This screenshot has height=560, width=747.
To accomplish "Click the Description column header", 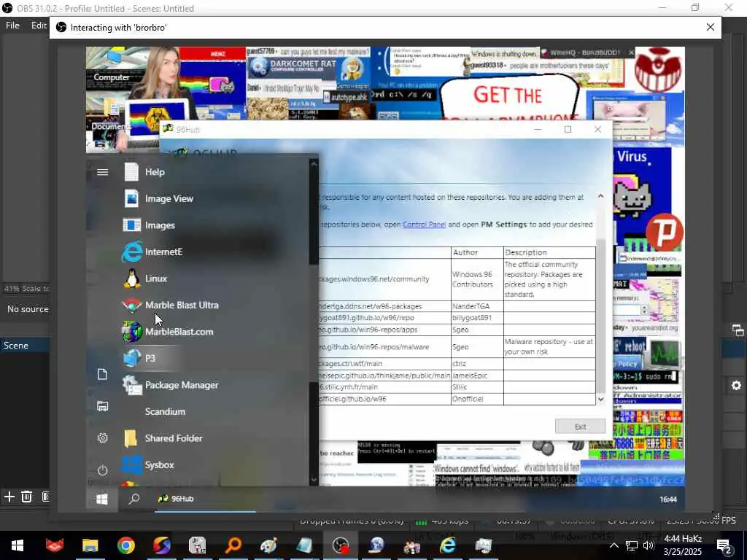I will 549,252.
